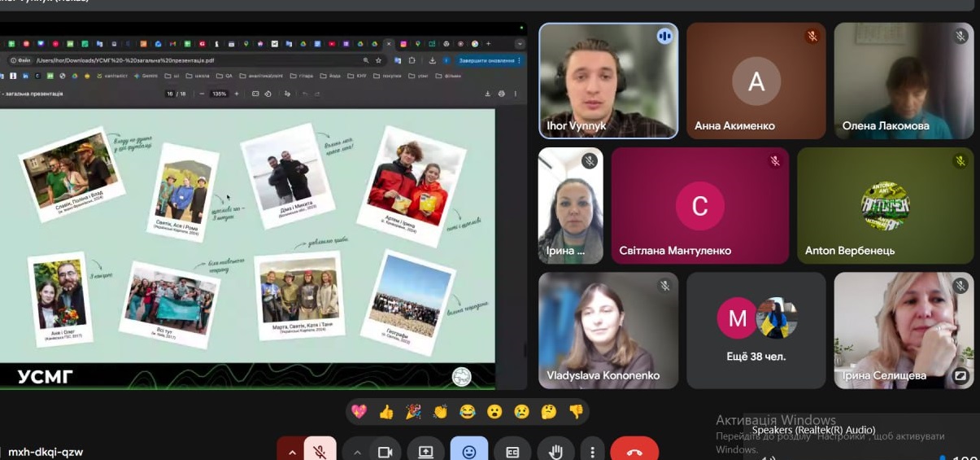
Task: Click the meeting code mxh-dkqi-qzw
Action: pyautogui.click(x=46, y=452)
